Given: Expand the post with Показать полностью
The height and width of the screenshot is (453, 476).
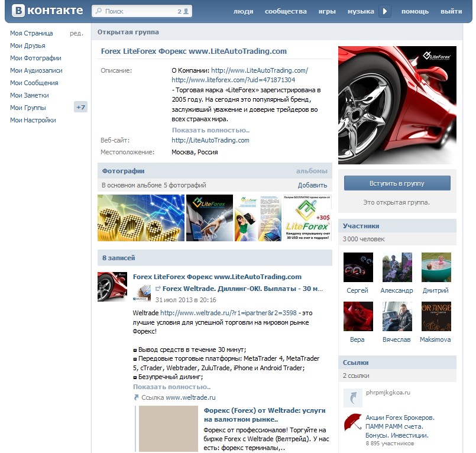Looking at the screenshot, I should (172, 387).
